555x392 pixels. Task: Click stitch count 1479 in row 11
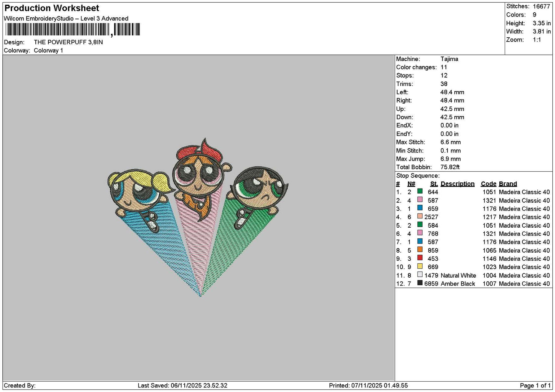(431, 275)
